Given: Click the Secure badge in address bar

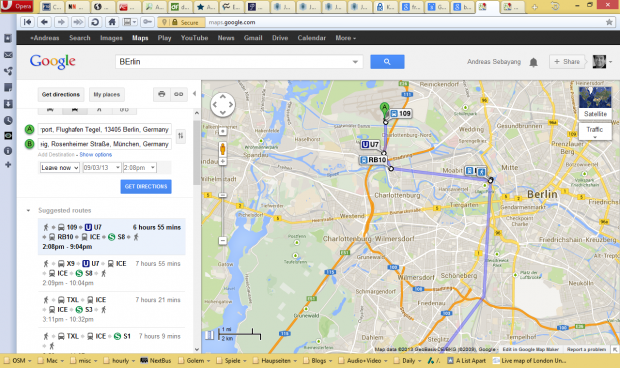Looking at the screenshot, I should coord(181,23).
